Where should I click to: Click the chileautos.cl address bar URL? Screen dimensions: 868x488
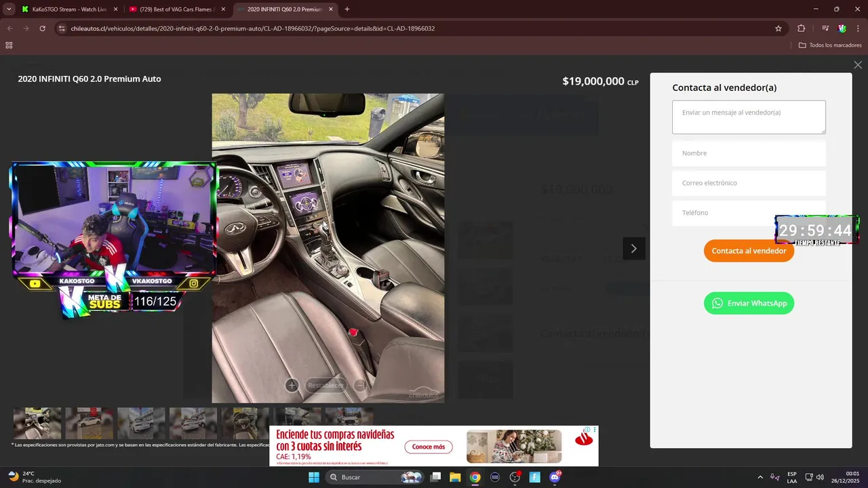(x=252, y=28)
